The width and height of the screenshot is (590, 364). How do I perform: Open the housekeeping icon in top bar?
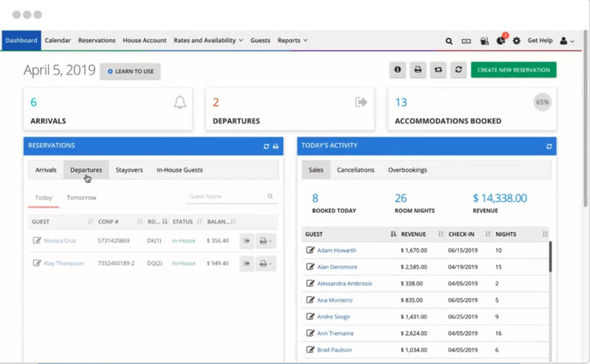(x=483, y=41)
